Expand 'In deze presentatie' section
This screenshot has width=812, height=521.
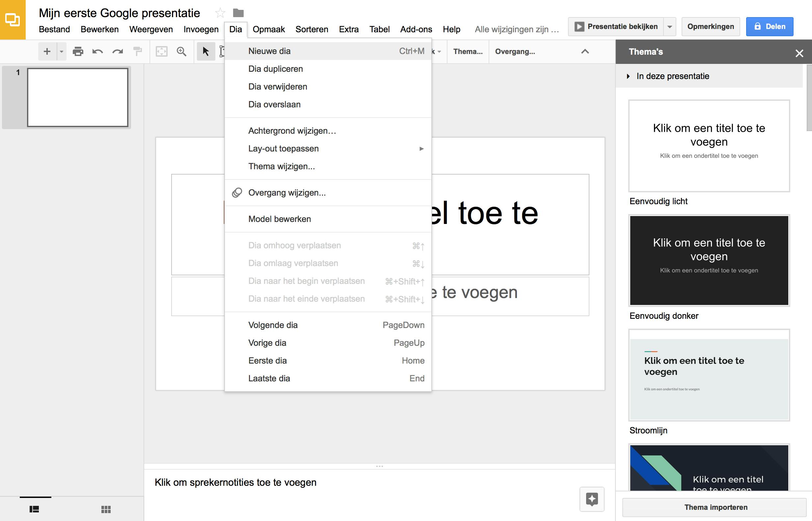pos(628,76)
